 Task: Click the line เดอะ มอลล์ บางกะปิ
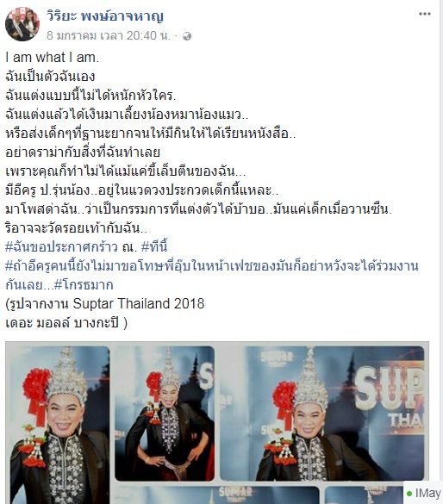[x=66, y=322]
